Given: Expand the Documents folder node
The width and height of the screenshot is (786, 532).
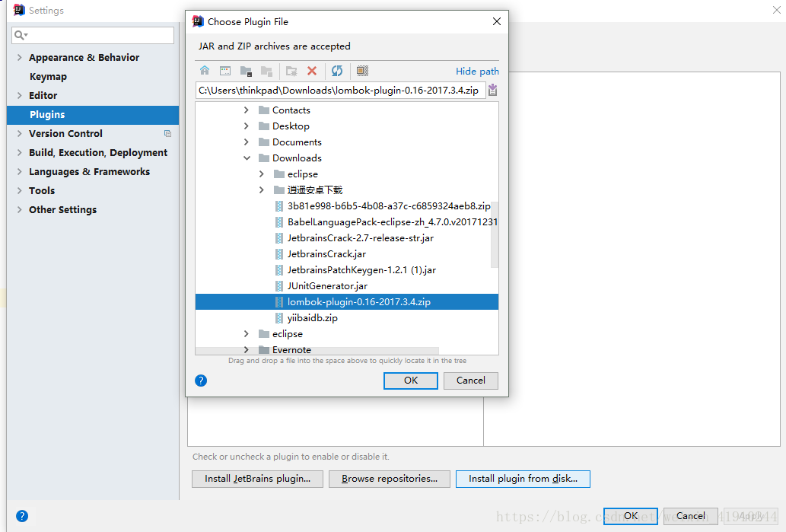Looking at the screenshot, I should [x=246, y=142].
